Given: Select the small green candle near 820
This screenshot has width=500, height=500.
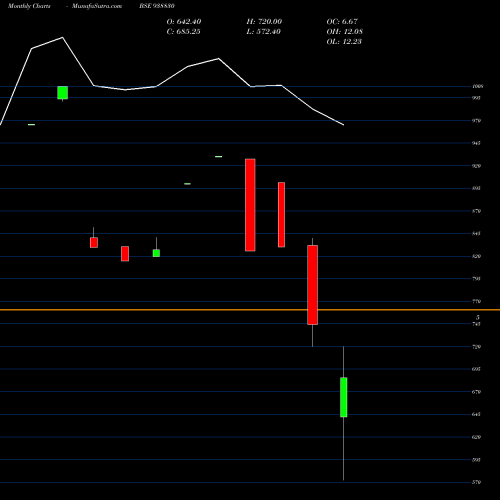Looking at the screenshot, I should tap(156, 253).
